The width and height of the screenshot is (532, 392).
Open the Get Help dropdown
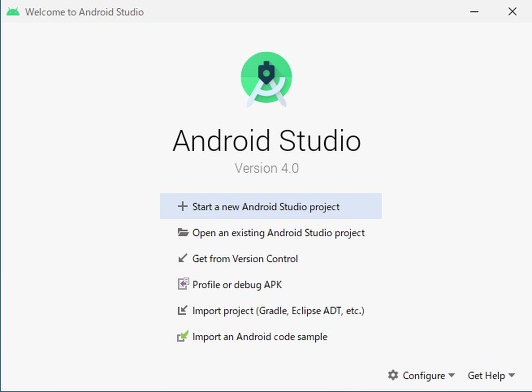click(x=487, y=375)
